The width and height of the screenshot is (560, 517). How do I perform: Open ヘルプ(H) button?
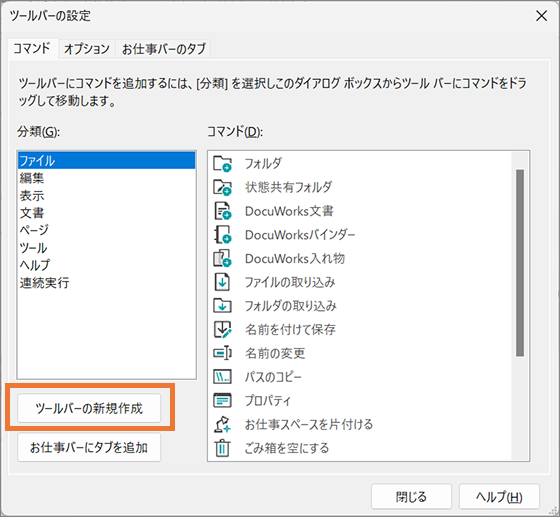coord(499,497)
